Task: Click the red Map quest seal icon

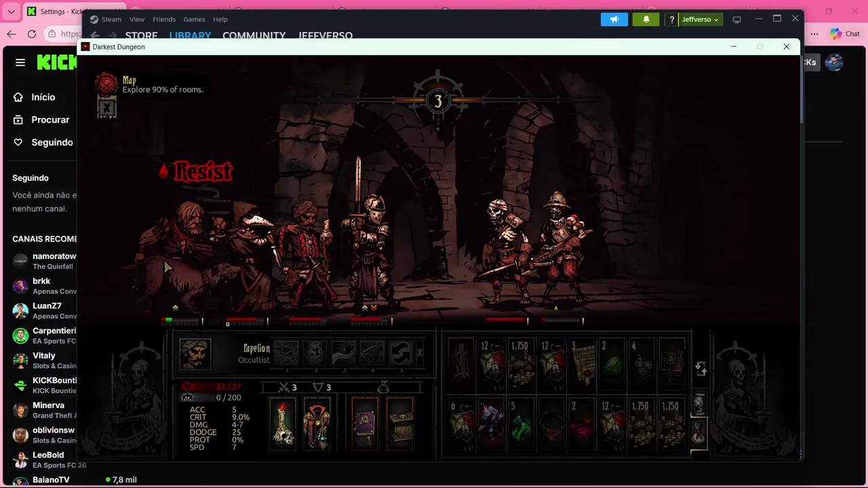Action: 106,83
